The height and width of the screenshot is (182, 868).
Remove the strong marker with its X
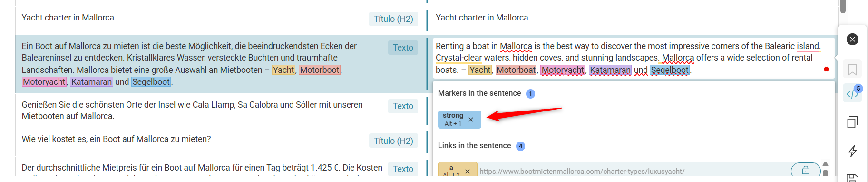point(471,120)
